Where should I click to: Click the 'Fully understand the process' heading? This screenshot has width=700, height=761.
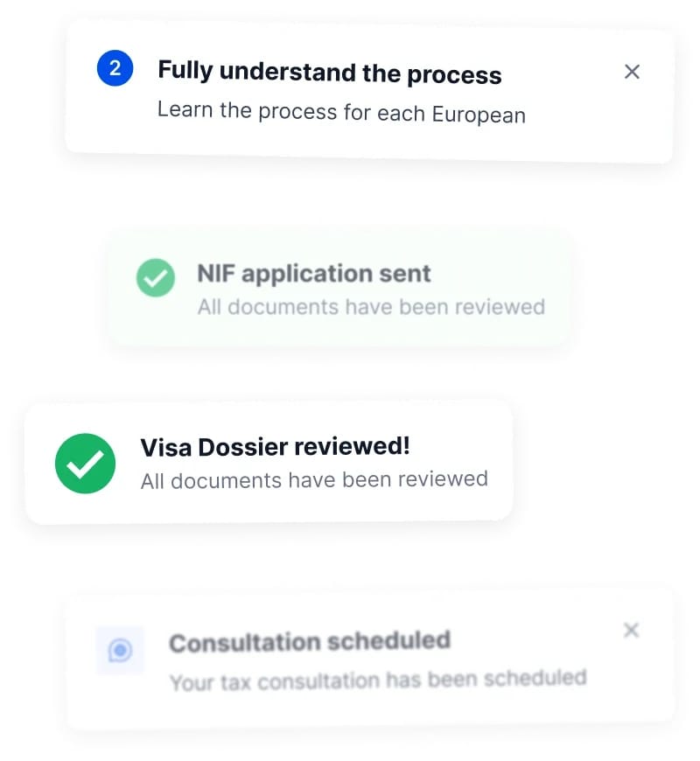click(x=329, y=73)
